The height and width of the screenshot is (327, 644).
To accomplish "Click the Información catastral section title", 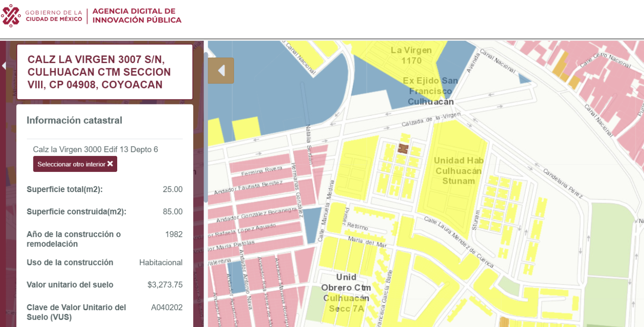I will [74, 120].
